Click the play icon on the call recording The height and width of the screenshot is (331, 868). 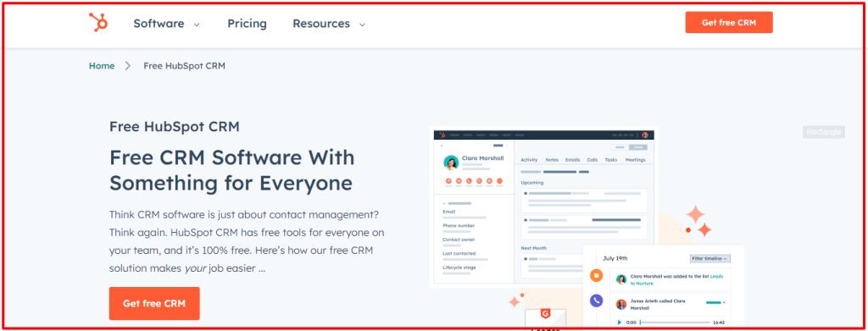[x=620, y=323]
